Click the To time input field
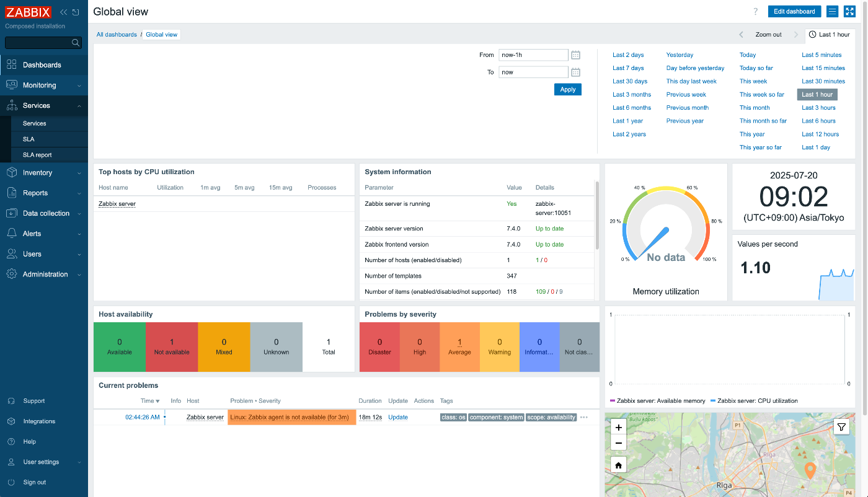 pos(533,72)
